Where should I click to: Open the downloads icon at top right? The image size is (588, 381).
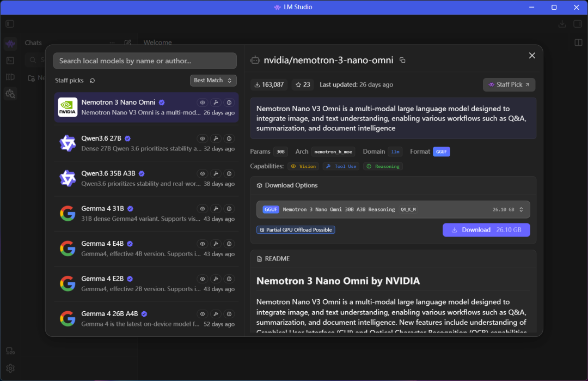[562, 24]
